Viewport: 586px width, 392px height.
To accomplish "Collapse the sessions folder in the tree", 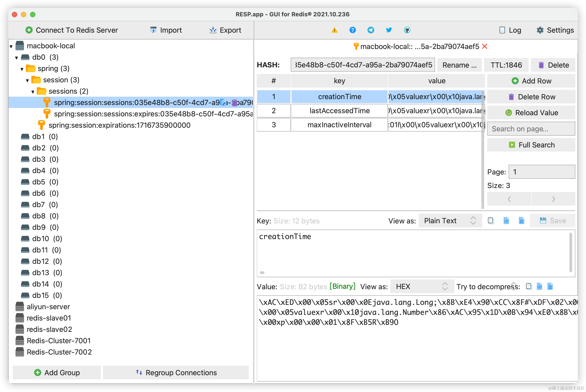I will [x=33, y=92].
